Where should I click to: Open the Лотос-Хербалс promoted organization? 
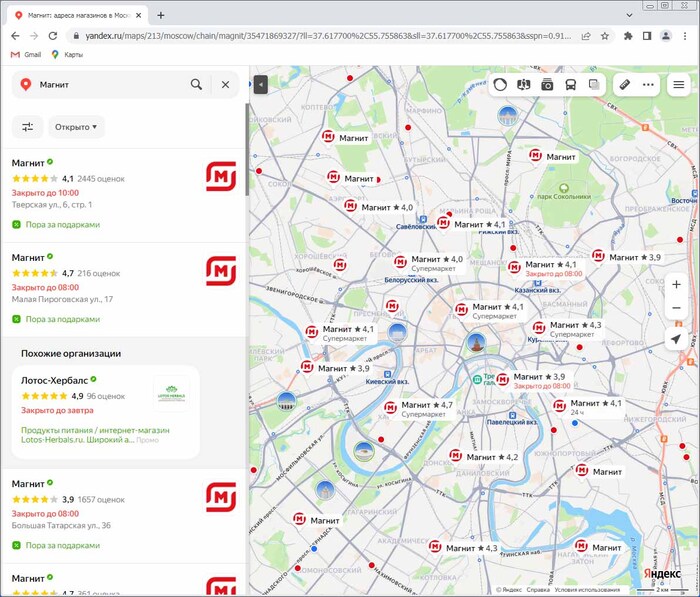pos(105,412)
